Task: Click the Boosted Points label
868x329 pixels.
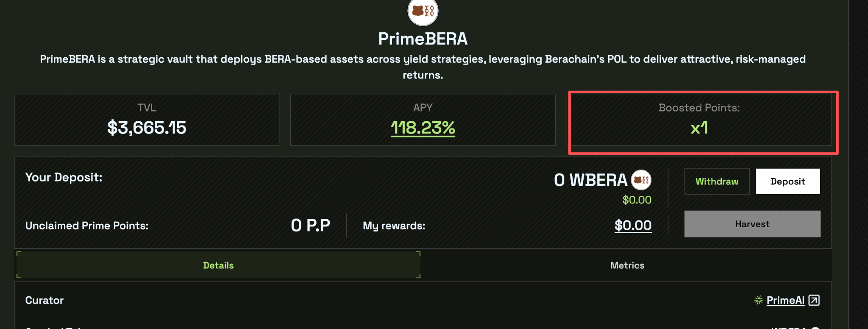Action: click(x=699, y=108)
